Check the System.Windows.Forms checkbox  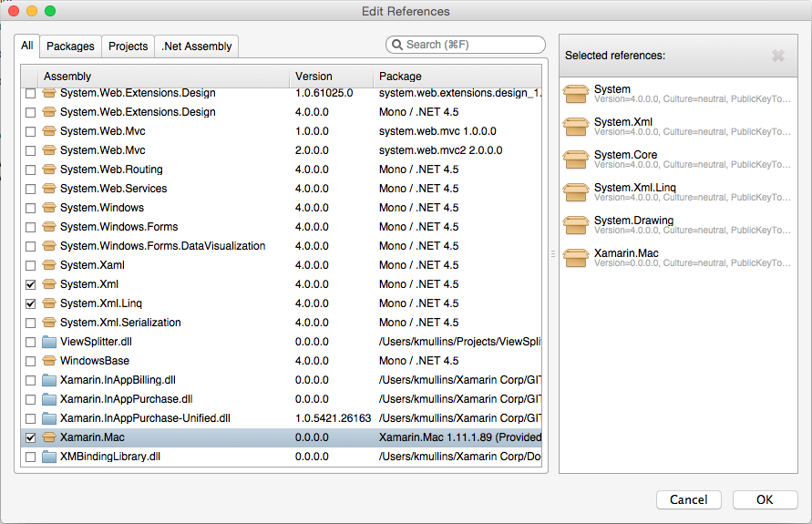click(31, 227)
